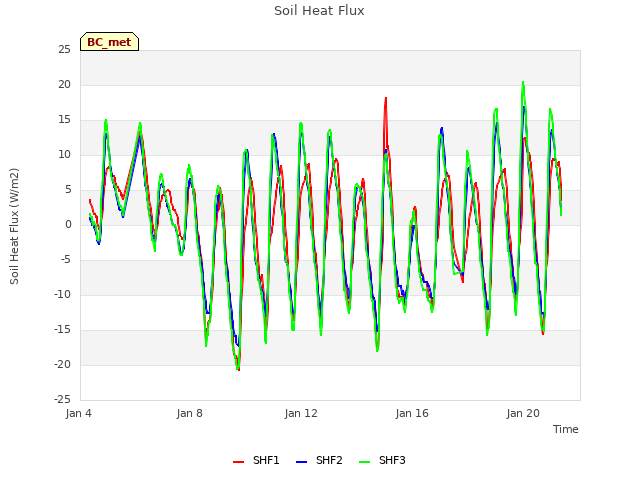Click the Soil Heat Flux (W/m2) axis label

pos(14,226)
